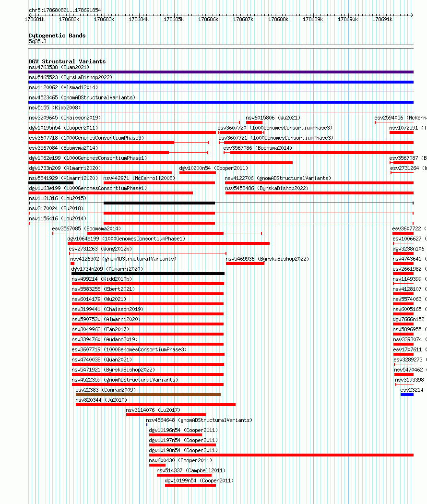Open the nsv5583255 (Ebert2021) label

(x=103, y=289)
